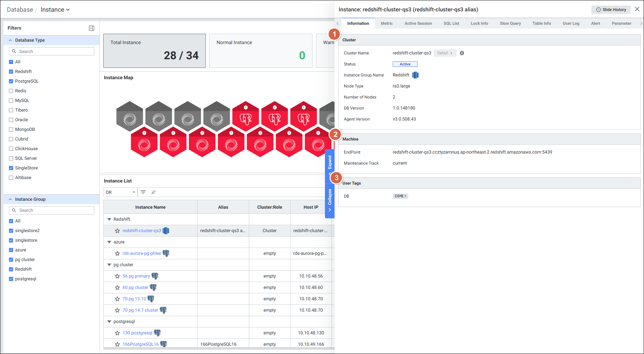This screenshot has height=354, width=644.
Task: Close the instance detail slide panel
Action: [637, 9]
